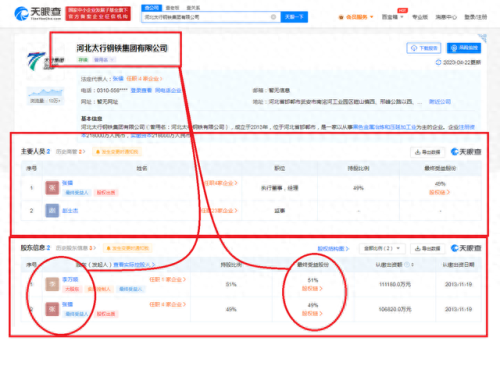Enable change alerts in 股东信息 section
This screenshot has width=500, height=366.
click(127, 248)
